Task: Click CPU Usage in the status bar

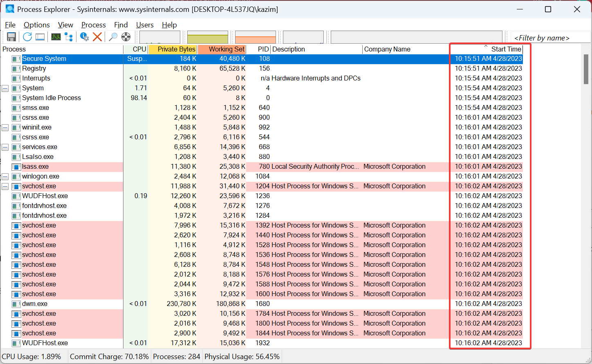Action: click(x=31, y=357)
